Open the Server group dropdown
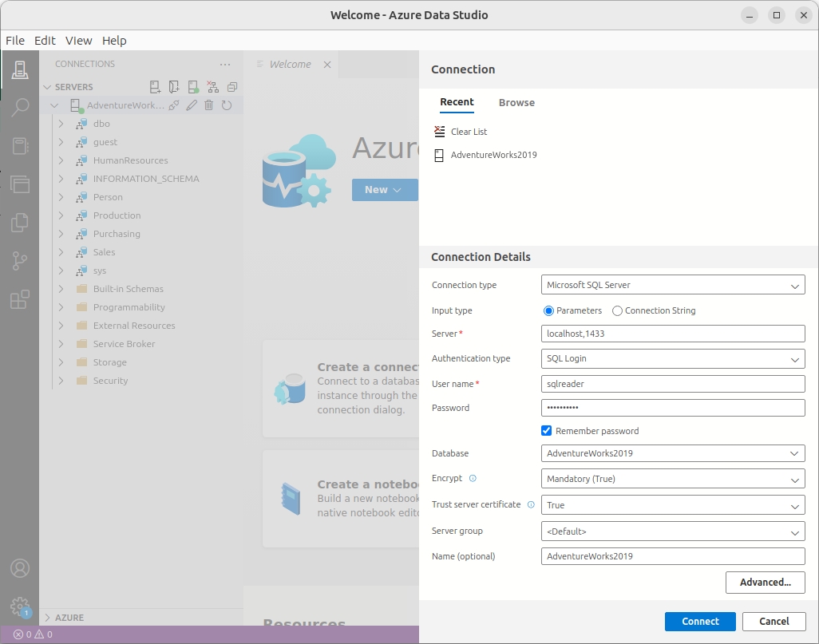819x644 pixels. coord(673,531)
